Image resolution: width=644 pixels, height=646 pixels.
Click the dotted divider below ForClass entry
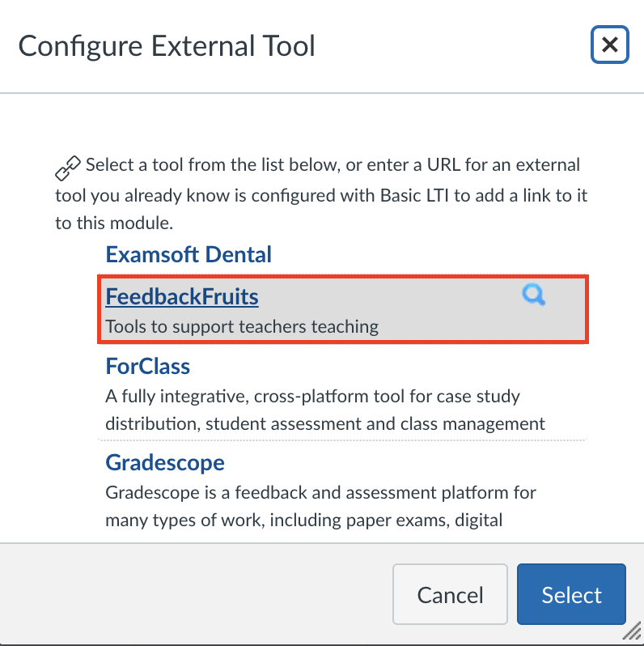[342, 440]
